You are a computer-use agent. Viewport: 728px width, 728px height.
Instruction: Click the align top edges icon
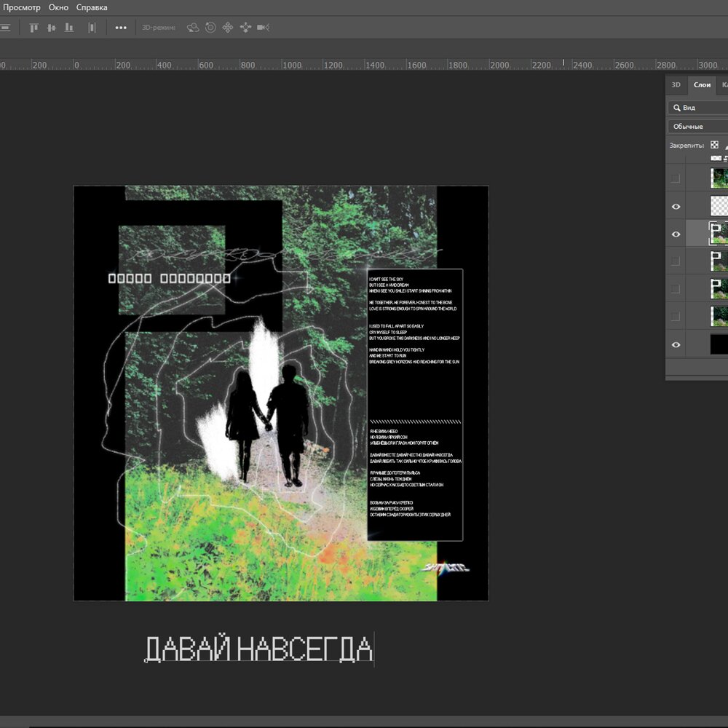click(x=33, y=28)
